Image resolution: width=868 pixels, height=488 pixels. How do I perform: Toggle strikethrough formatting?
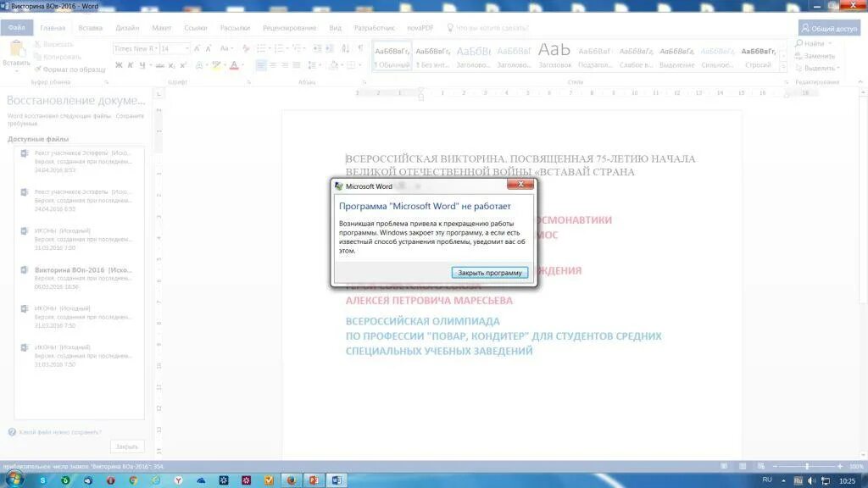click(160, 65)
